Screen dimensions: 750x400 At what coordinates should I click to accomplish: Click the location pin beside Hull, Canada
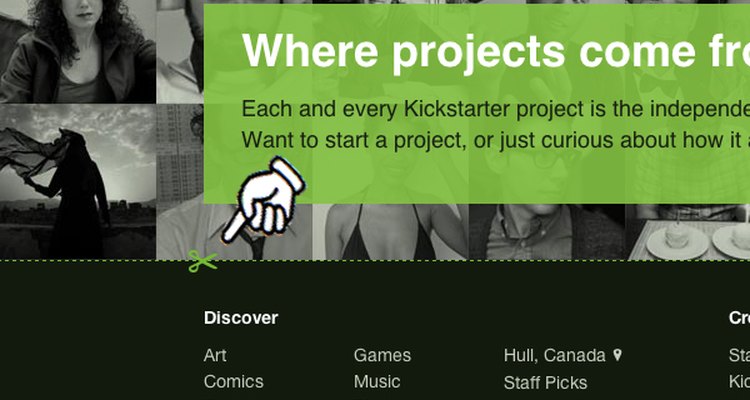pos(618,355)
